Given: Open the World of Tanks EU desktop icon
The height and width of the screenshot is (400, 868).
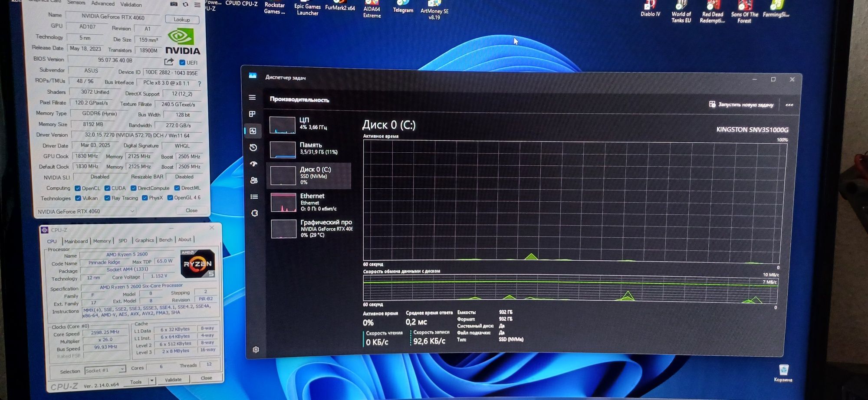Looking at the screenshot, I should [x=681, y=12].
